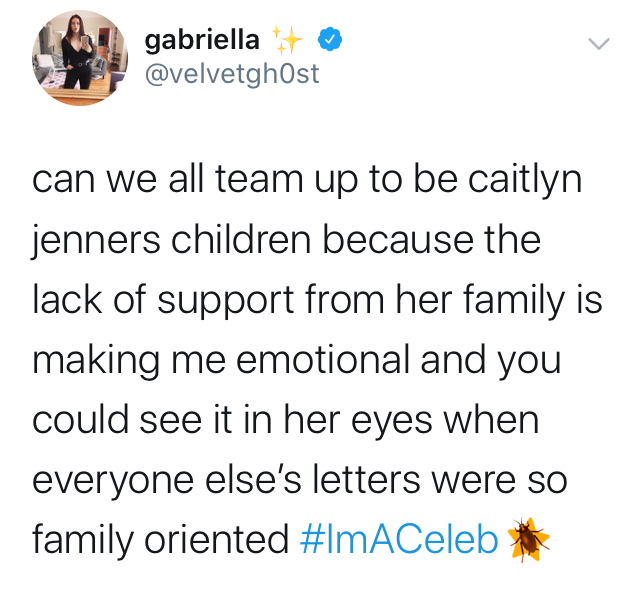Click the text 'everyone else's letters'
This screenshot has width=640, height=593.
tap(226, 480)
